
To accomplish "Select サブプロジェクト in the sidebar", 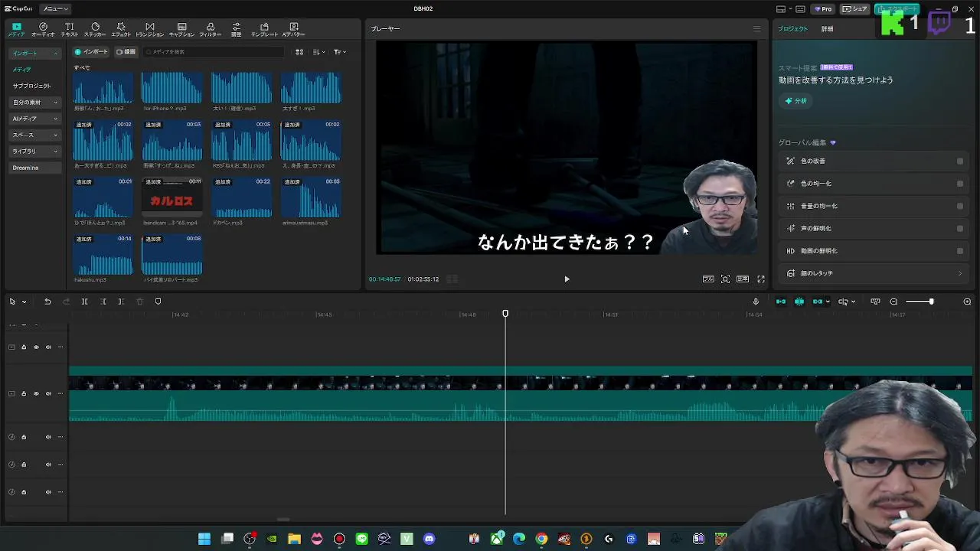I will (31, 86).
